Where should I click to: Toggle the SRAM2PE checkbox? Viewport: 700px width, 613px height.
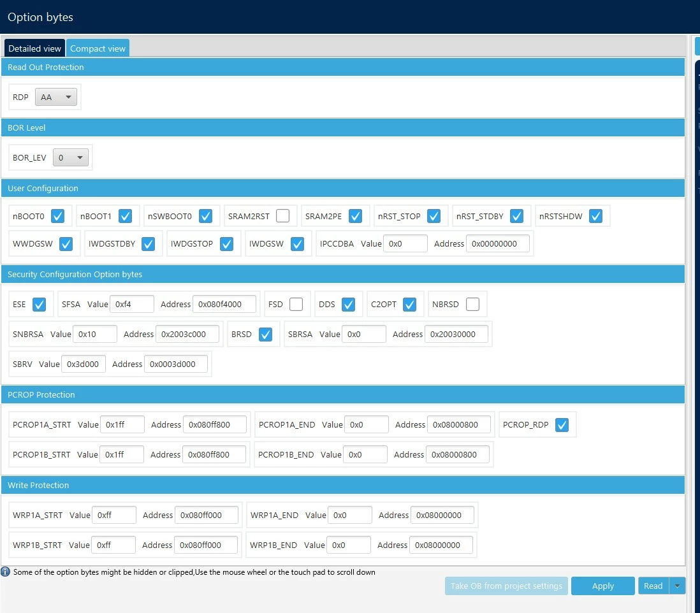(x=355, y=216)
